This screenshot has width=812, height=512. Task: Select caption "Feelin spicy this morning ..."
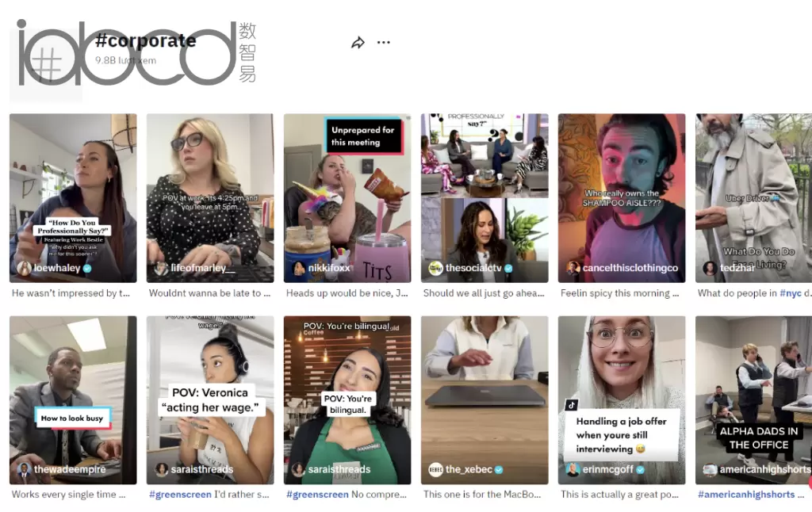[620, 293]
